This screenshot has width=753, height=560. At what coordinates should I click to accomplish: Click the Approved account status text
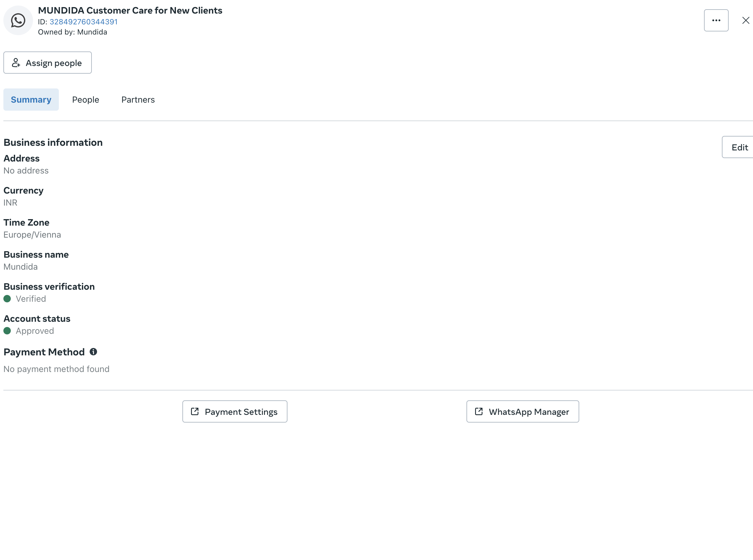(35, 331)
